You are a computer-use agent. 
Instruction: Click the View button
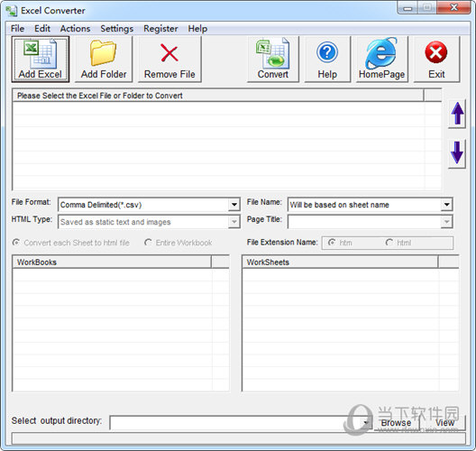point(444,422)
